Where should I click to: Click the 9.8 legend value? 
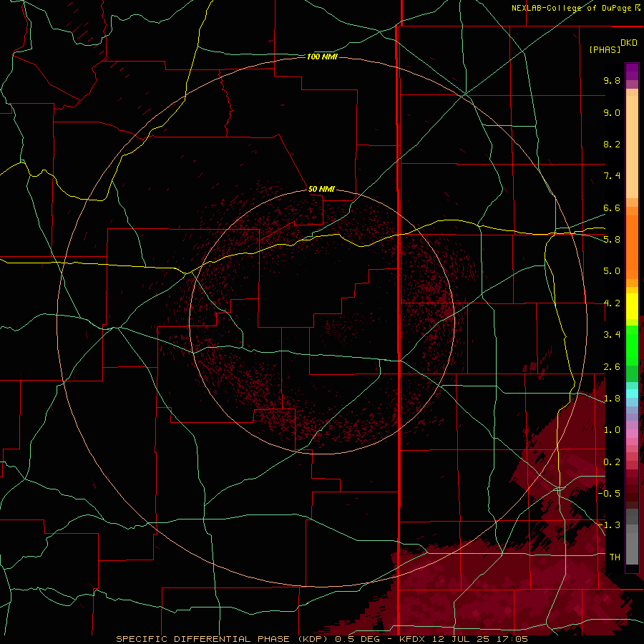(x=612, y=80)
